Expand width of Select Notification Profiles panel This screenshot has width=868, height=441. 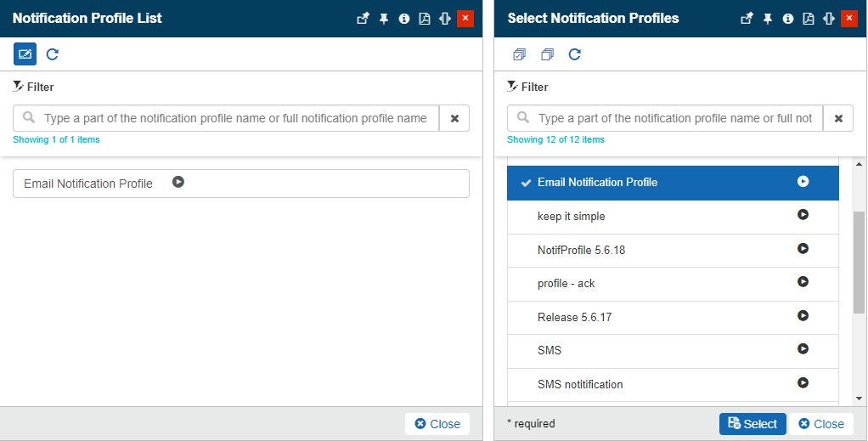point(829,19)
